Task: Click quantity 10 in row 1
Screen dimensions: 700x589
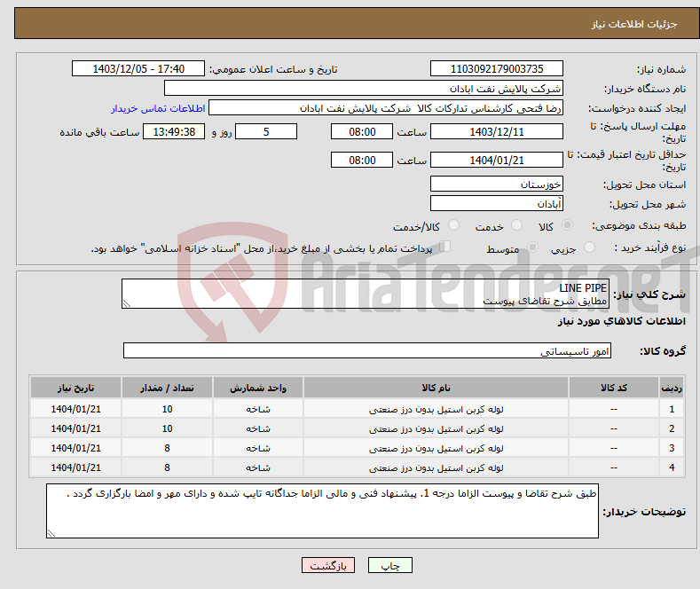Action: [167, 409]
